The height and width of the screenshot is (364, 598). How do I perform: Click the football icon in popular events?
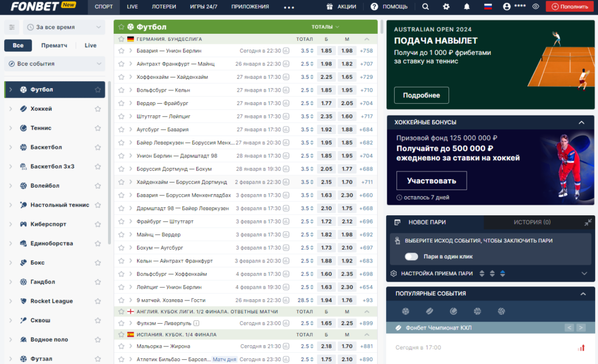[405, 311]
